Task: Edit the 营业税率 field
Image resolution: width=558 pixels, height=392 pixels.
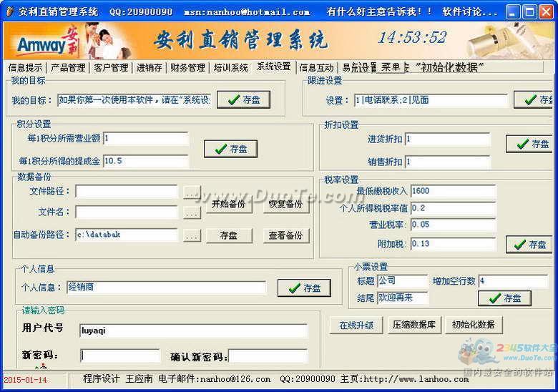Action: coord(454,225)
